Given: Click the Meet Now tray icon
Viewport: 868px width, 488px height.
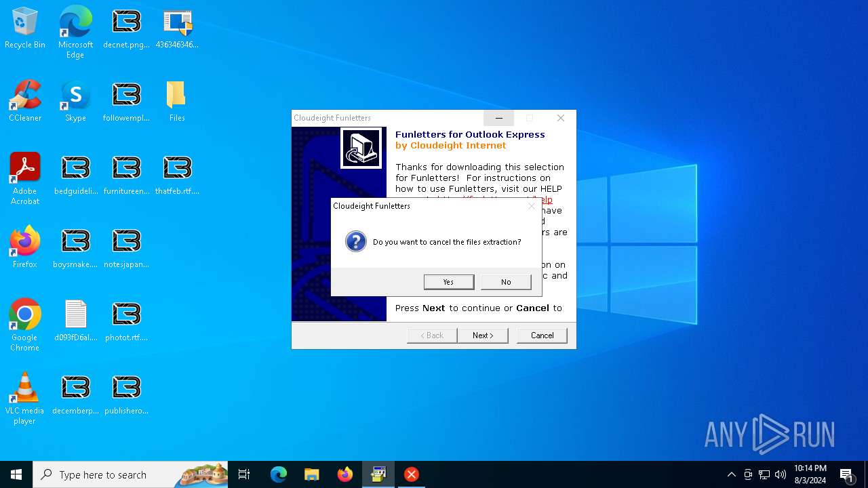Looking at the screenshot, I should pyautogui.click(x=748, y=474).
